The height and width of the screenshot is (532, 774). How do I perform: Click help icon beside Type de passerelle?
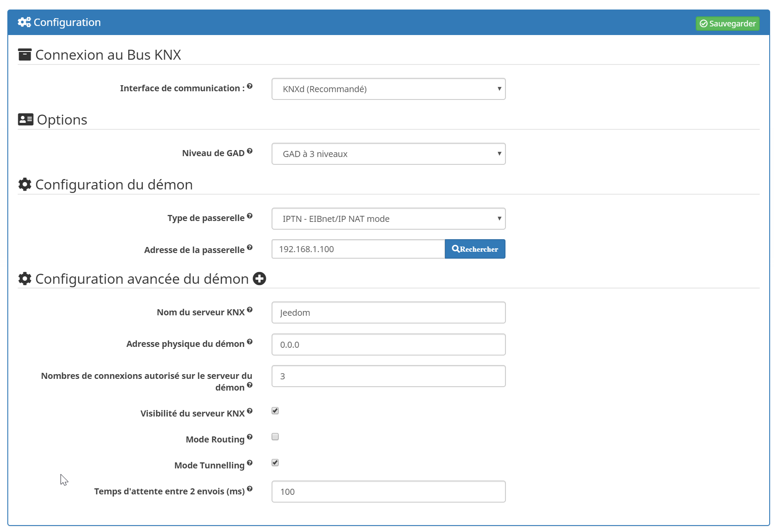pos(249,216)
